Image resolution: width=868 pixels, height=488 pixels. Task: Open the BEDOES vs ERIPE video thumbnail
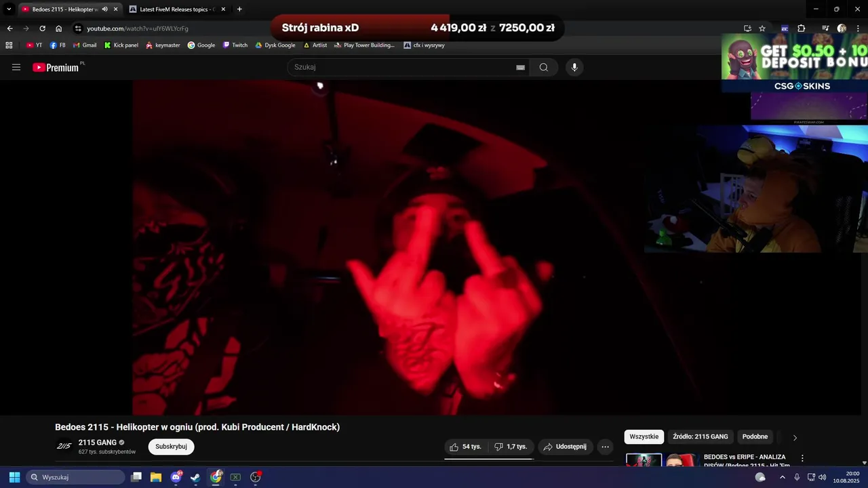point(662,460)
